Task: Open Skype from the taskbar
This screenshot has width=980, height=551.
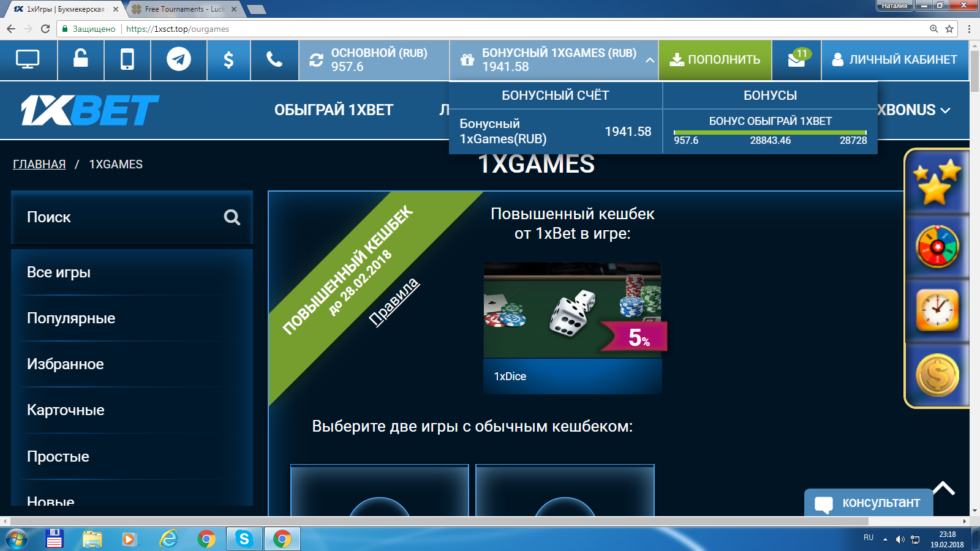Action: pyautogui.click(x=244, y=539)
